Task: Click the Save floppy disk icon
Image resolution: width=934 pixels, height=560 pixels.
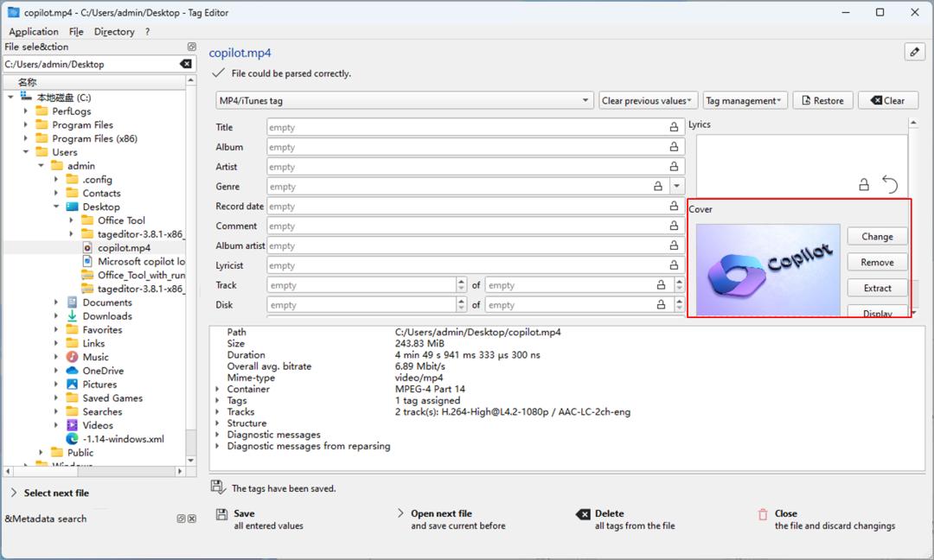Action: 221,514
